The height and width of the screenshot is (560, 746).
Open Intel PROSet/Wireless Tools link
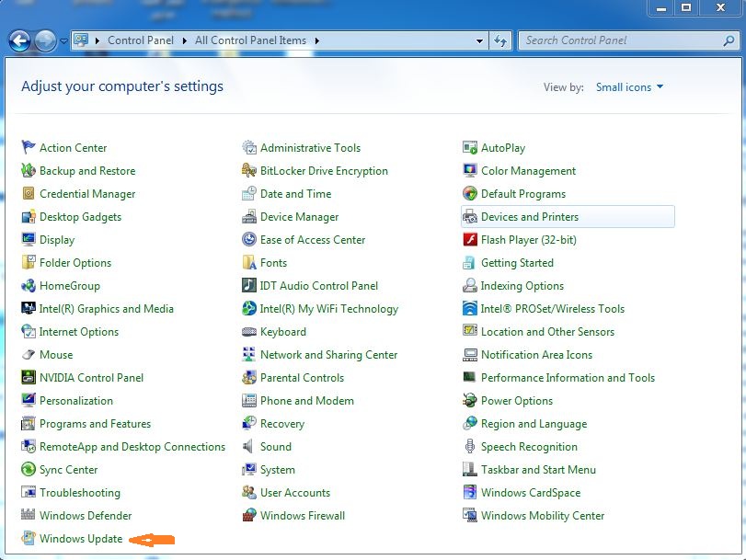click(552, 308)
